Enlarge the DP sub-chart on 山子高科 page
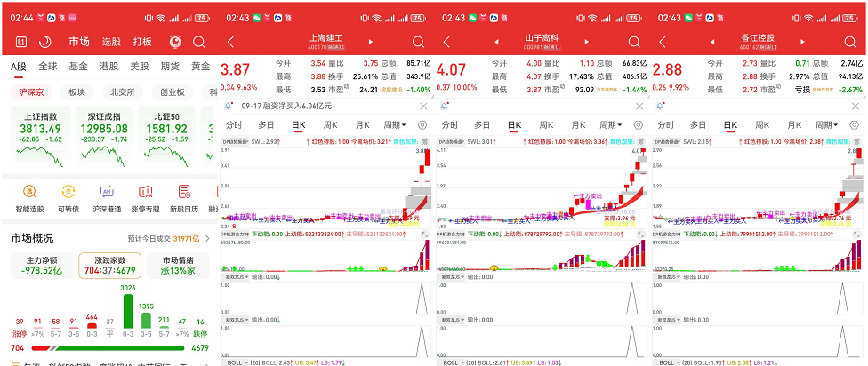The image size is (868, 366). click(x=641, y=235)
